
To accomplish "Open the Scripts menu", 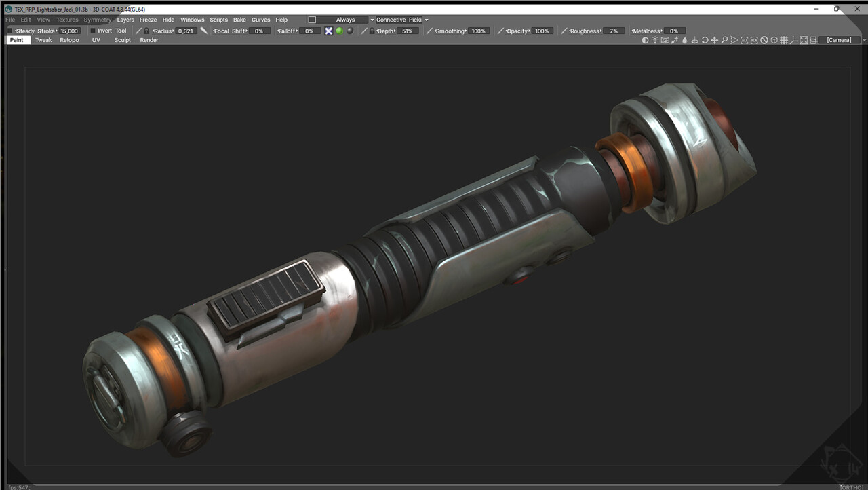I will pos(218,20).
